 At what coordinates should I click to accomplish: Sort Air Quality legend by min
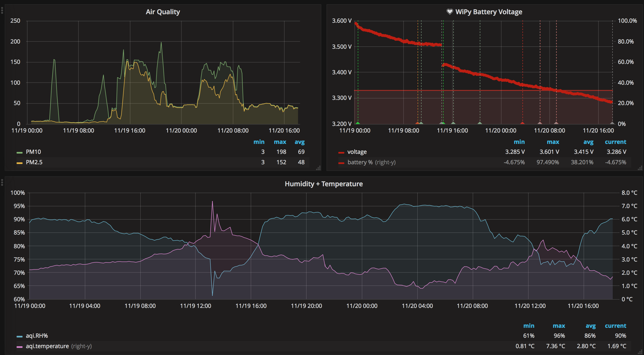pyautogui.click(x=259, y=142)
